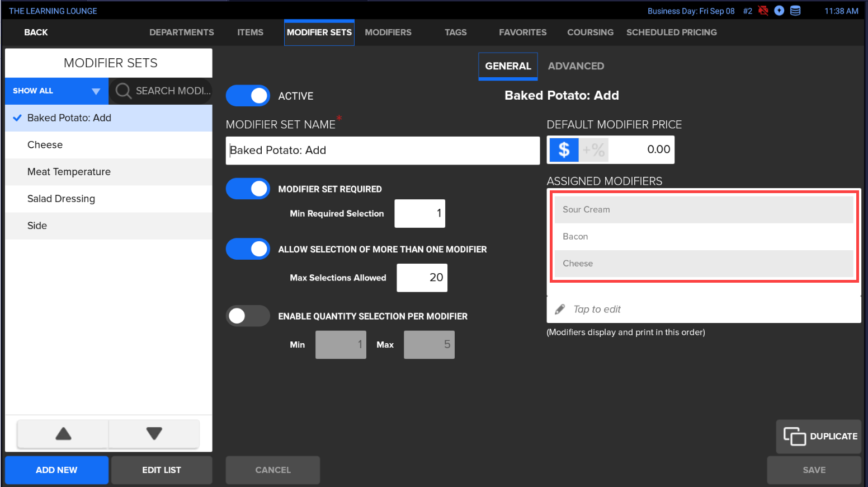Click the database status icon
This screenshot has height=487, width=868.
(795, 11)
